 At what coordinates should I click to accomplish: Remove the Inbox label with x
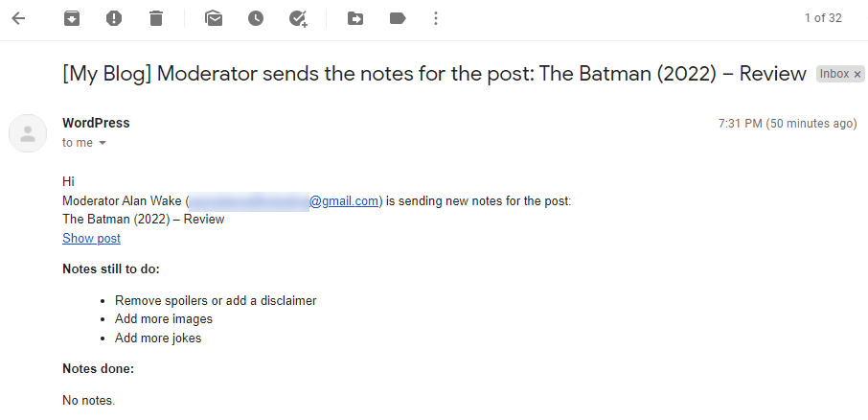click(857, 74)
